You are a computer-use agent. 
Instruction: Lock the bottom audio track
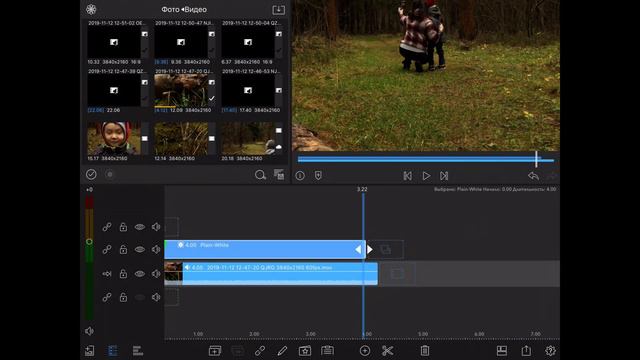(x=123, y=298)
